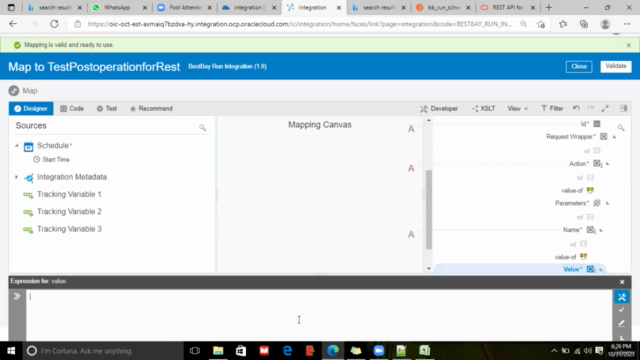Open the Recommend tab
Viewport: 640px width, 360px height.
pyautogui.click(x=151, y=109)
